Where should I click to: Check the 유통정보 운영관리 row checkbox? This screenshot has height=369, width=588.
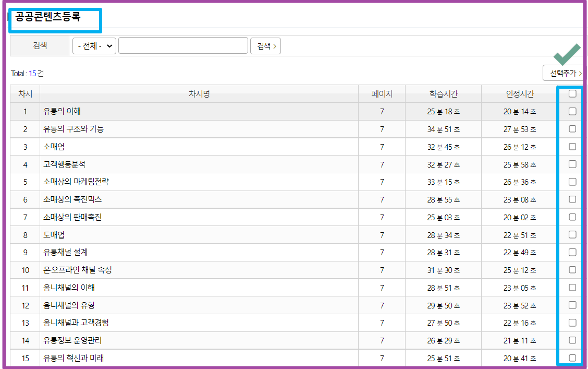click(572, 340)
